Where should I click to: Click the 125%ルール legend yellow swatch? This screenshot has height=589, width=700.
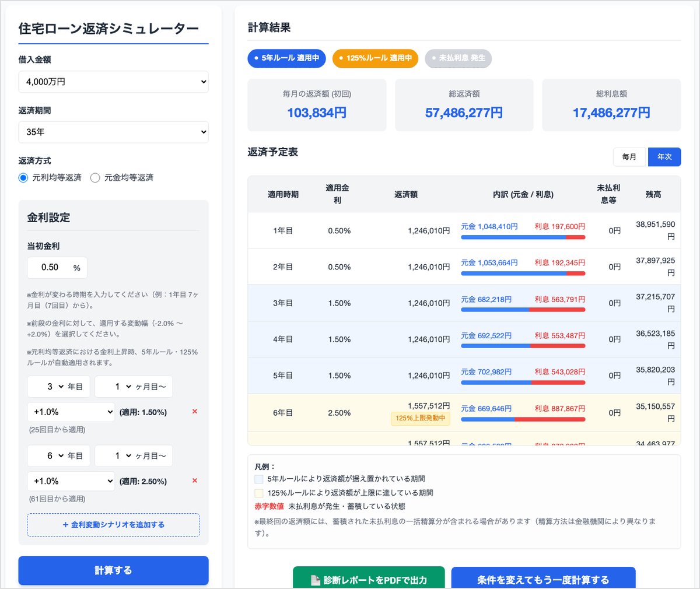pyautogui.click(x=259, y=493)
